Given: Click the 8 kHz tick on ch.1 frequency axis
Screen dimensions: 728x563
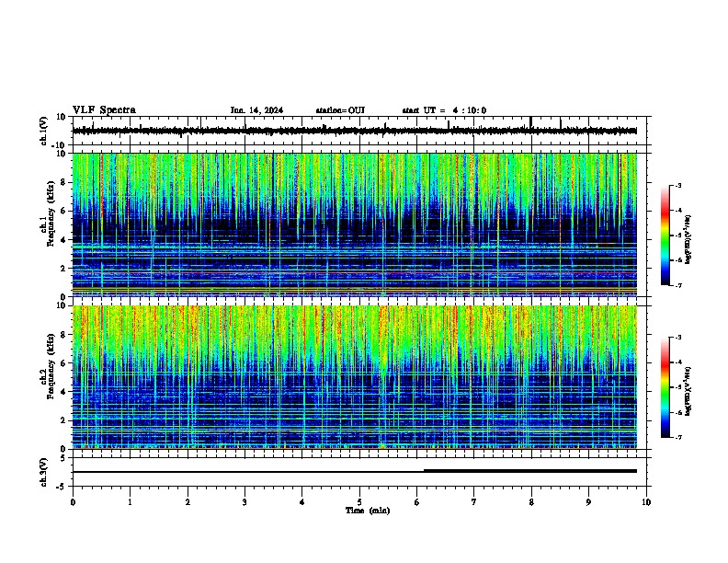Looking at the screenshot, I should 63,182.
